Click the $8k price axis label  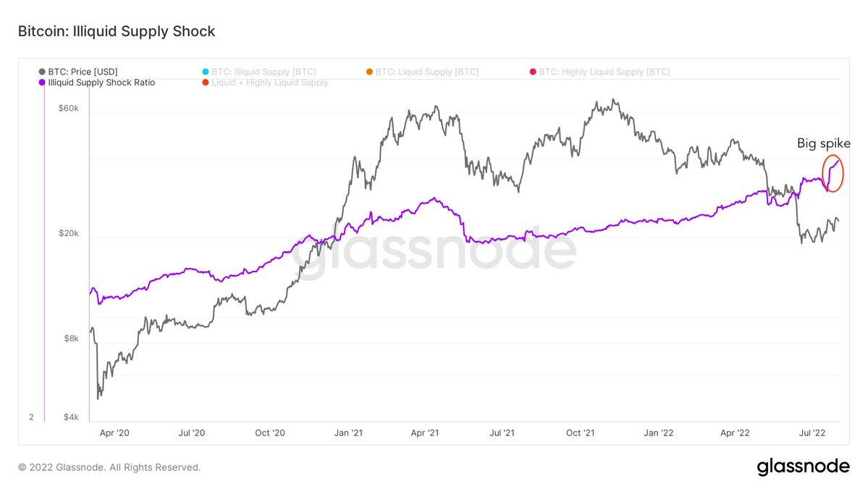(69, 338)
